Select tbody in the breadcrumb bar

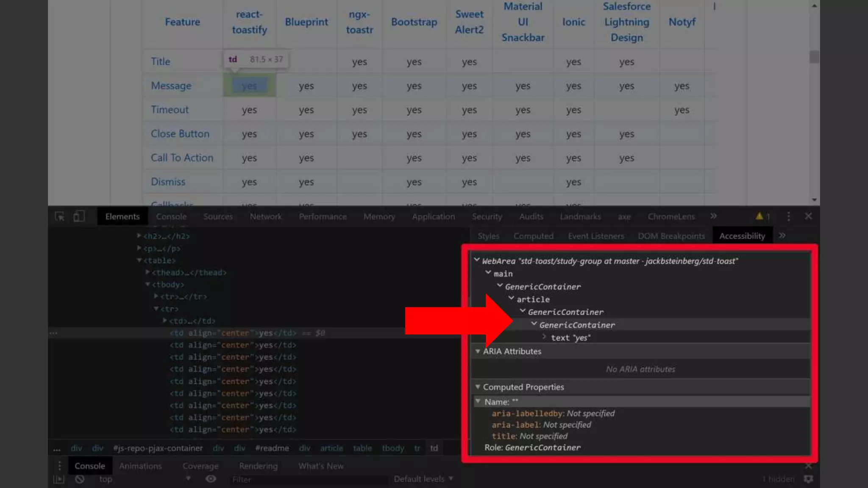[x=393, y=448]
